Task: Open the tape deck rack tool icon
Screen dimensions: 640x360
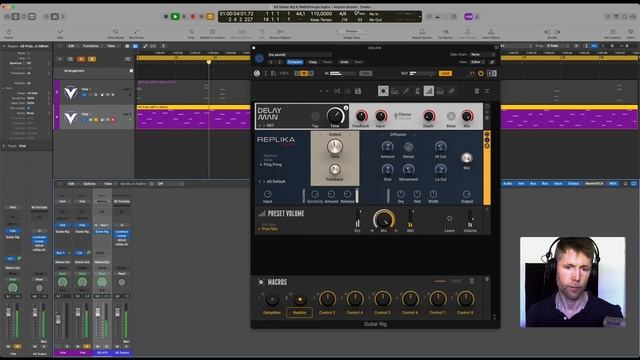Action: [x=395, y=91]
